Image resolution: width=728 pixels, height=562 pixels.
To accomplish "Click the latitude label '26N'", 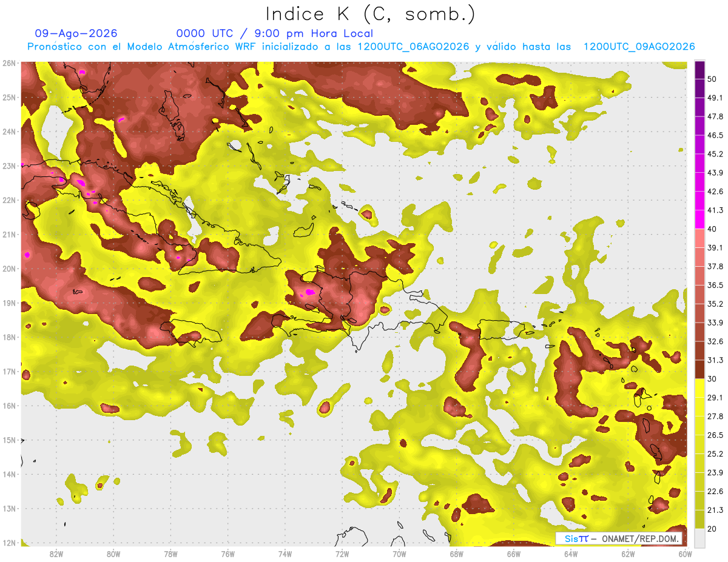I will (9, 63).
